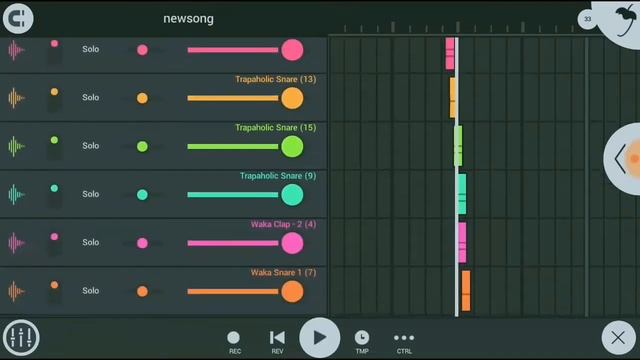The height and width of the screenshot is (360, 640).
Task: Select the Waka Snare 1 (7) track name
Action: click(x=283, y=272)
